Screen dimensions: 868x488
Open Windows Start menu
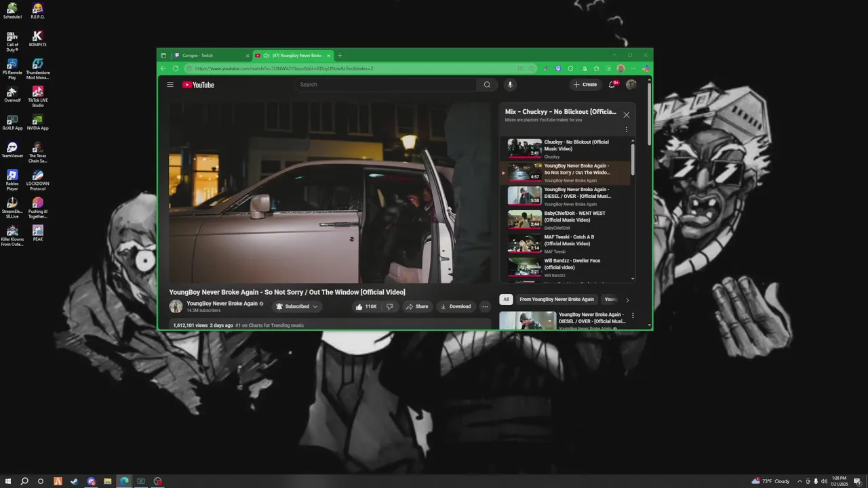tap(7, 481)
